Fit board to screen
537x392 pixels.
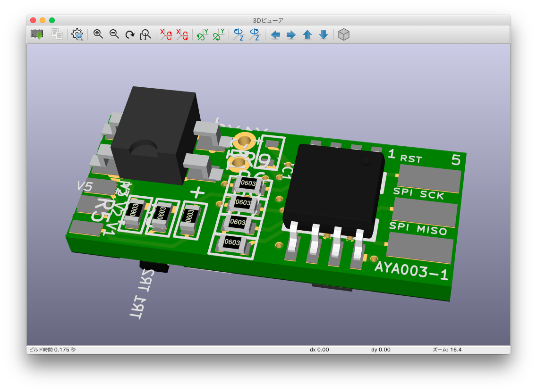145,34
